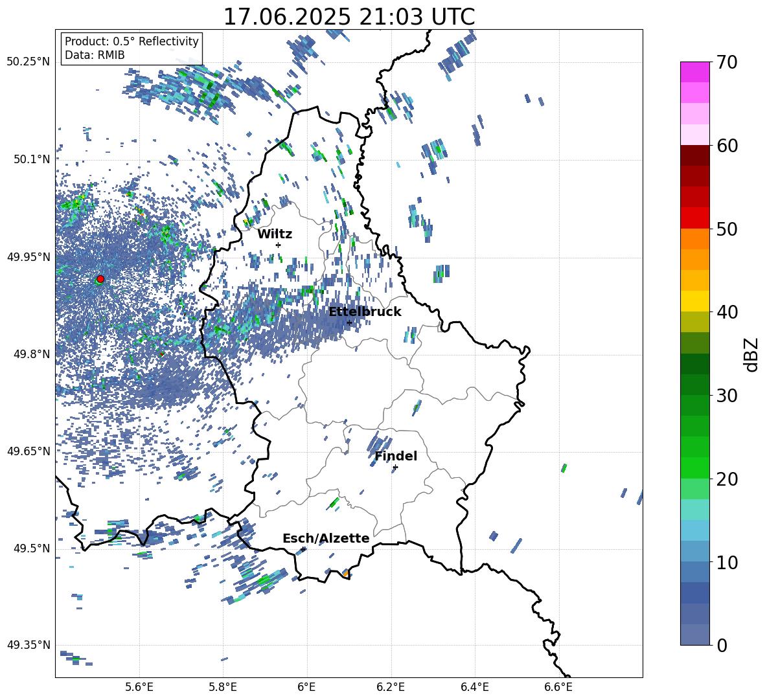Click the 5.6°E longitude label
The image size is (767, 700).
139,687
